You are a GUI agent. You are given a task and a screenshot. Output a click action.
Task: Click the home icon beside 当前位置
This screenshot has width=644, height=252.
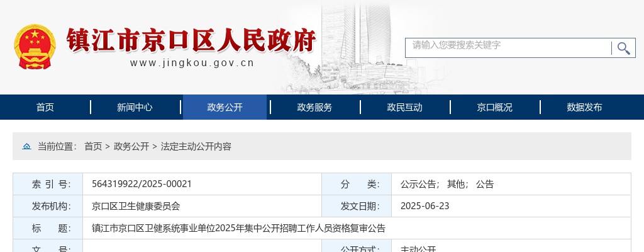coord(26,146)
